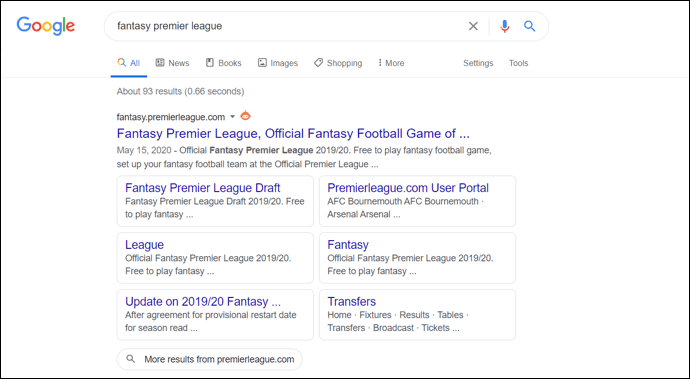This screenshot has height=379, width=690.
Task: Select the All results tab
Action: tap(128, 63)
